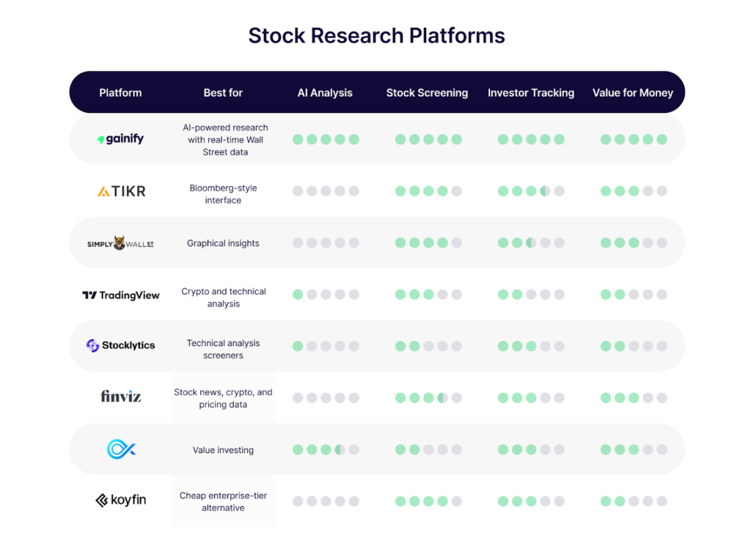Click TradingView's Investor Tracking rating dots
Viewport: 751px width, 560px height.
[x=531, y=295]
